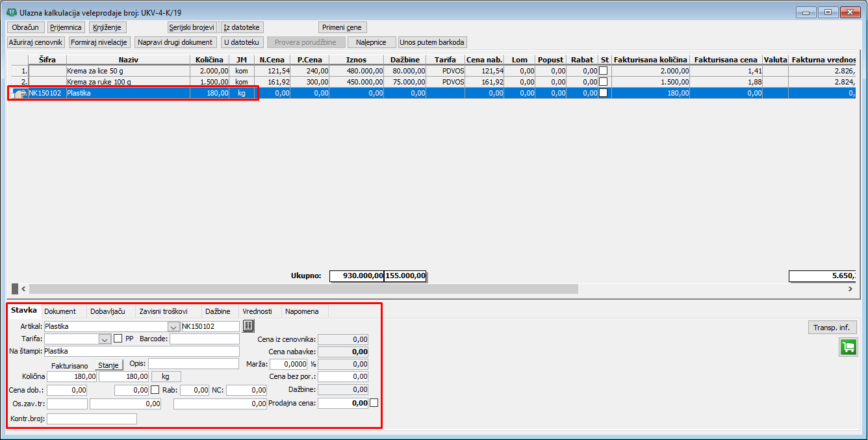Image resolution: width=868 pixels, height=440 pixels.
Task: Open the article list lookup icon
Action: [248, 326]
